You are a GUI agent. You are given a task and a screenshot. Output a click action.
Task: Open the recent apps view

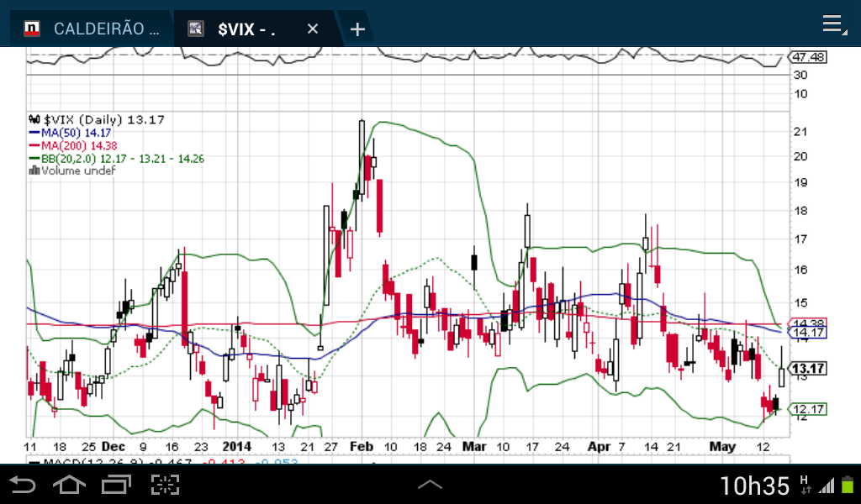tap(117, 485)
